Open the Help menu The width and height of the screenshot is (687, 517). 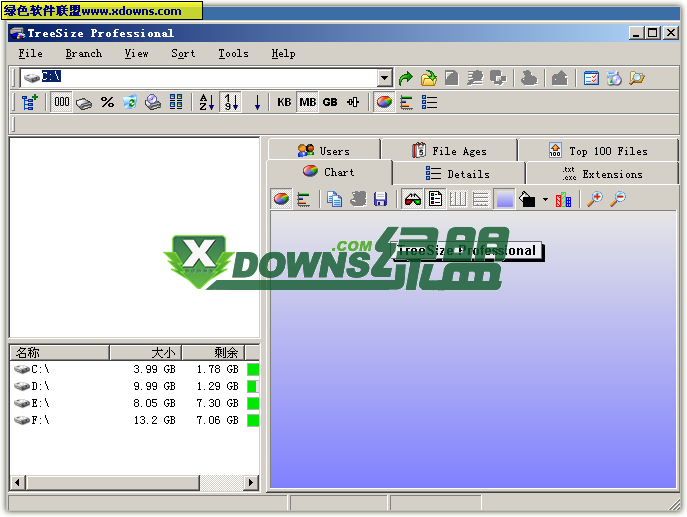point(283,53)
